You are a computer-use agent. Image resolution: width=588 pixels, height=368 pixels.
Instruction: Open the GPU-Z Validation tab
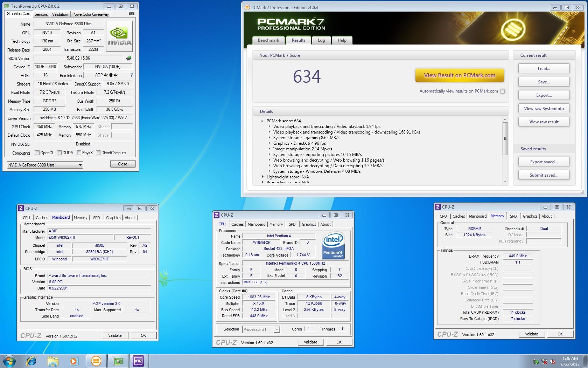pyautogui.click(x=60, y=14)
